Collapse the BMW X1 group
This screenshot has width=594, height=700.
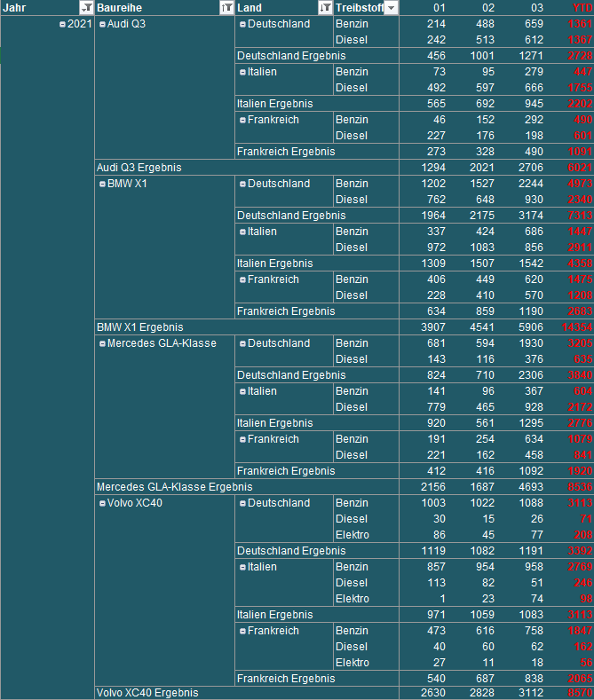pos(102,184)
